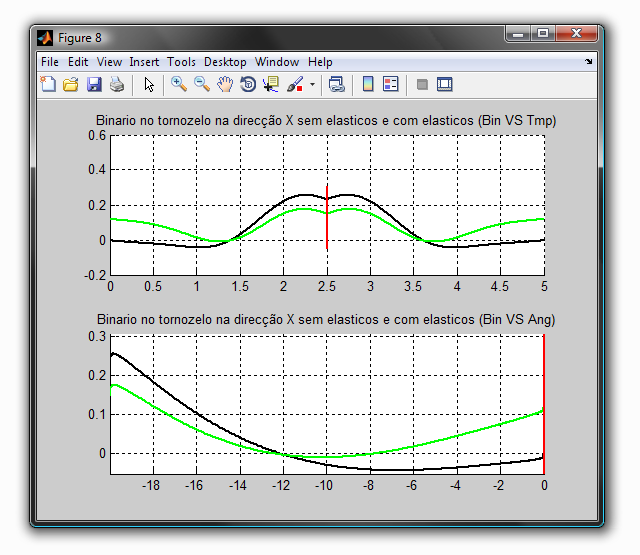This screenshot has width=640, height=555.
Task: Insert a colorbar using the toolbar
Action: point(368,85)
